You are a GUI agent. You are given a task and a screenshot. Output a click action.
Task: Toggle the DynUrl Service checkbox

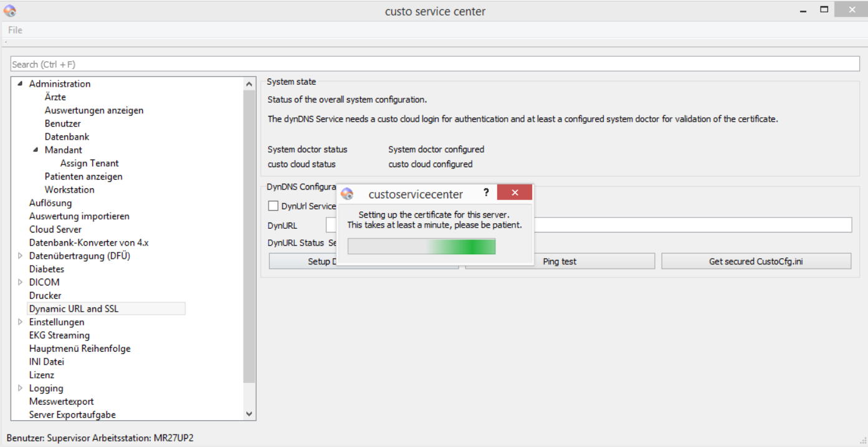coord(273,206)
